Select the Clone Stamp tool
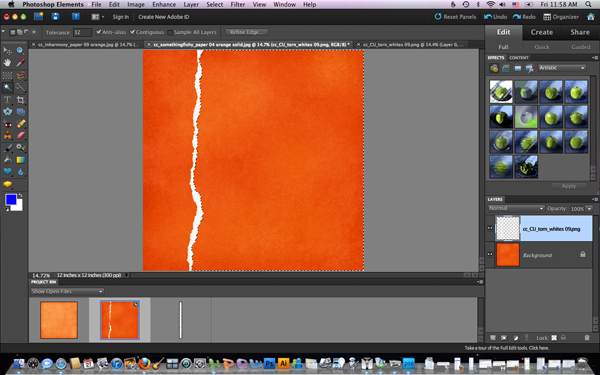The height and width of the screenshot is (375, 600). click(7, 135)
